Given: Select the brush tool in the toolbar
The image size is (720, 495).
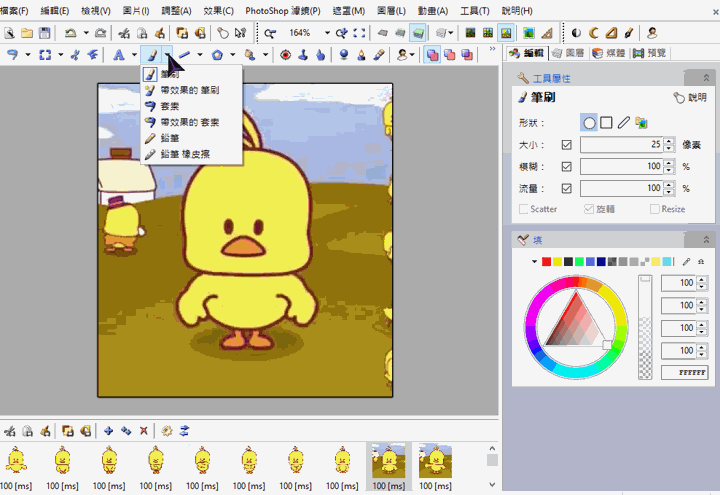Looking at the screenshot, I should (152, 55).
